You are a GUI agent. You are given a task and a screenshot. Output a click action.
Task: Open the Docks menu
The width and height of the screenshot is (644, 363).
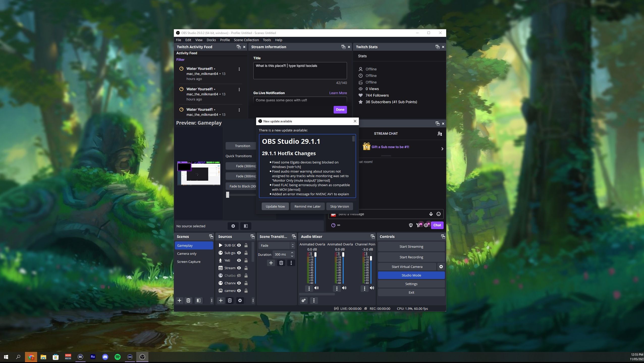tap(211, 40)
